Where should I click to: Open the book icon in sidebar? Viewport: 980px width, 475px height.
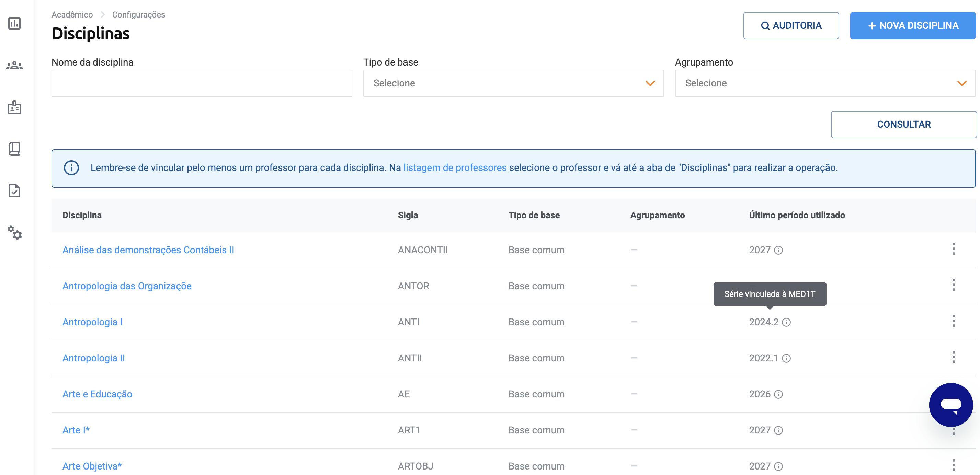point(14,149)
